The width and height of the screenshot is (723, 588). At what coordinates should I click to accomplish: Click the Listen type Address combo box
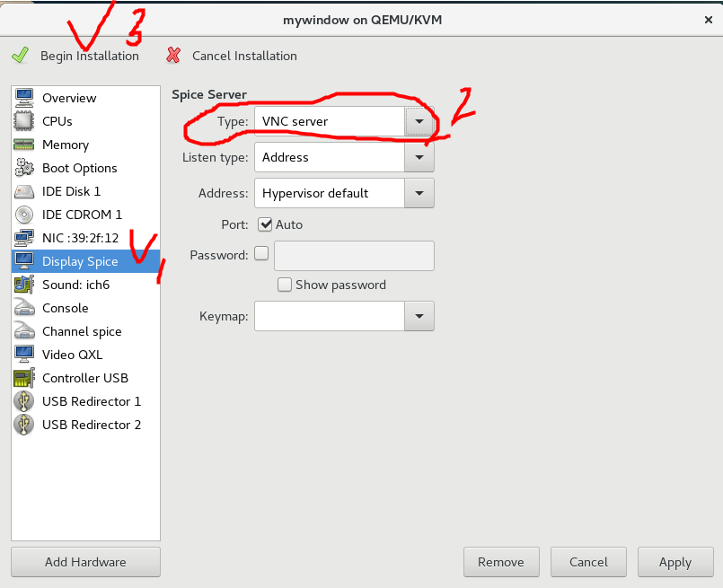pyautogui.click(x=344, y=157)
